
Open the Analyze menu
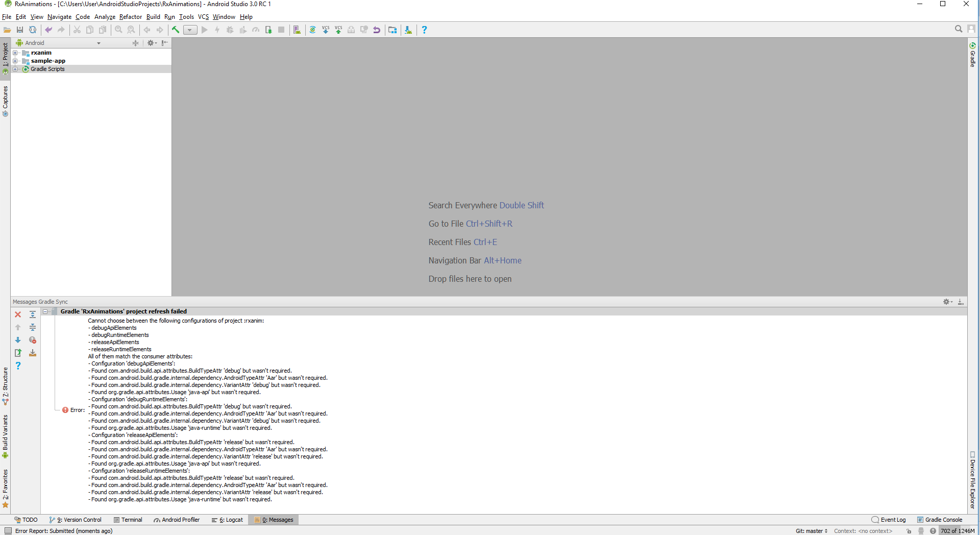coord(105,17)
